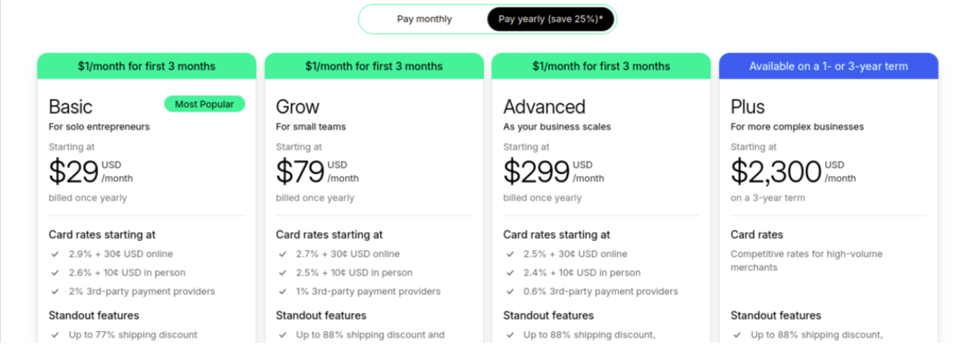
Task: Click checkmark beside Plus 88% shipping discount
Action: pos(738,335)
